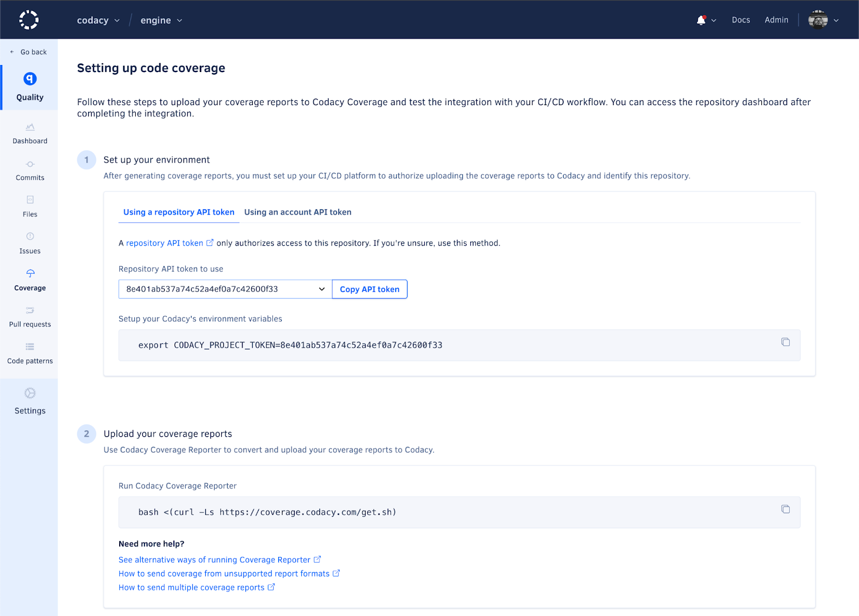Open the Coverage sidebar item
Image resolution: width=859 pixels, height=616 pixels.
30,280
